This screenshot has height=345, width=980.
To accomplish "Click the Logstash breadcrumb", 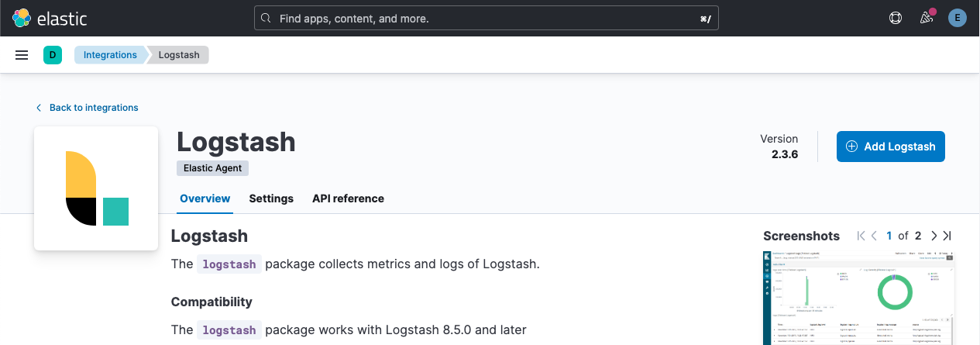I will tap(179, 55).
